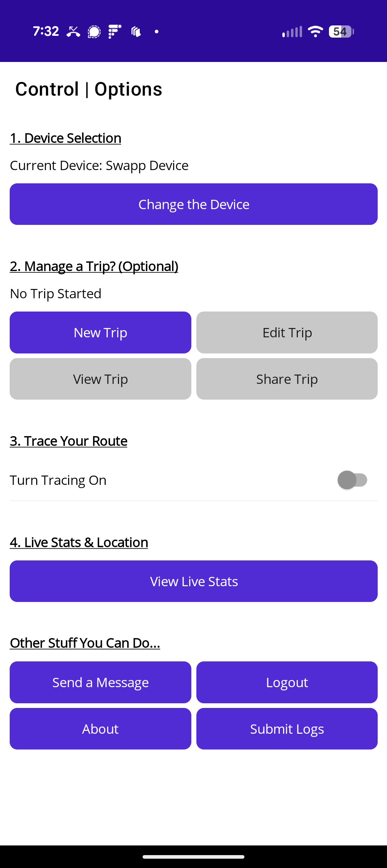
Task: Tap the Wi-Fi status icon
Action: coord(315,32)
